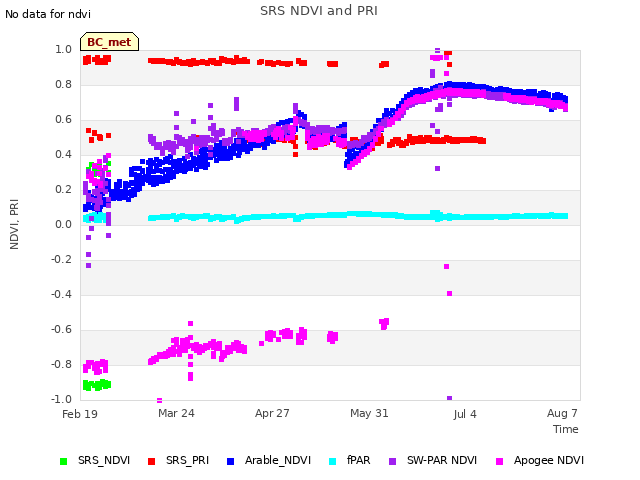Viewport: 640px width, 480px height.
Task: Click the Mar 24 x-axis label
Action: coord(176,413)
